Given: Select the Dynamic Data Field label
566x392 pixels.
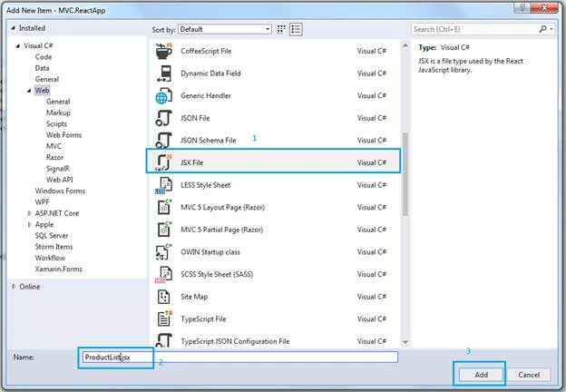Looking at the screenshot, I should coord(210,73).
